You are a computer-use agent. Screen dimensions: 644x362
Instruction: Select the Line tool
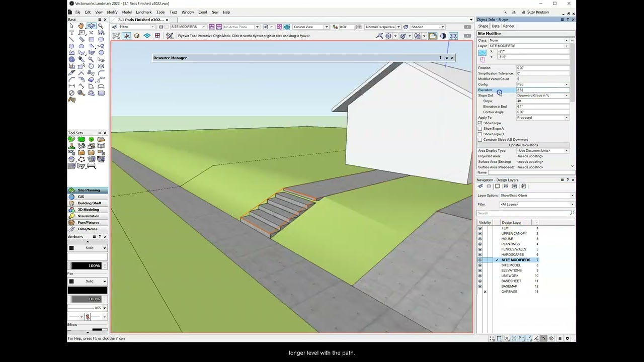tap(71, 39)
